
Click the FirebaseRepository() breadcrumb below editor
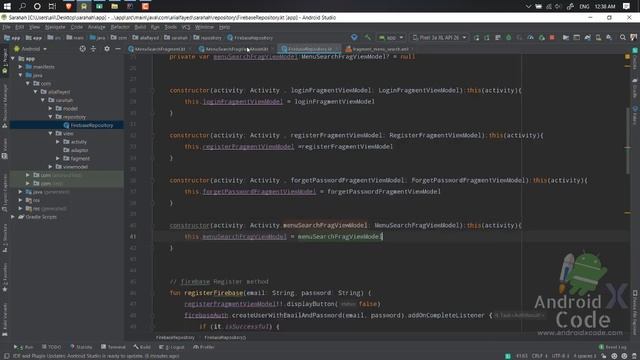(x=225, y=338)
